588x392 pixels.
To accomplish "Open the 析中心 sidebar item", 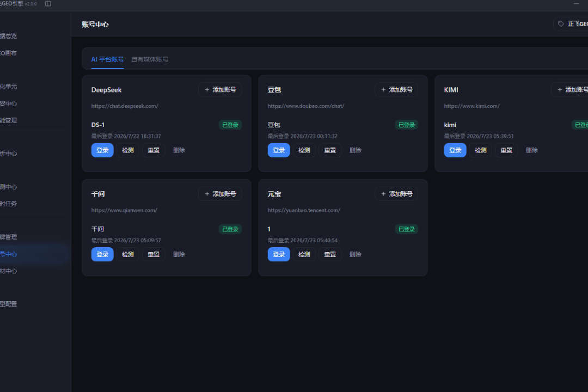I will 8,154.
